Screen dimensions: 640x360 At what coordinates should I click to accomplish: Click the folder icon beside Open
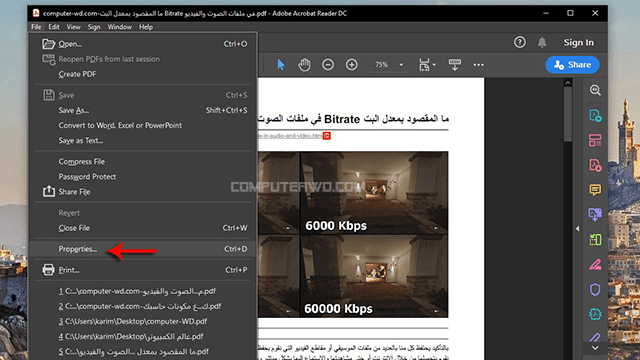(49, 44)
